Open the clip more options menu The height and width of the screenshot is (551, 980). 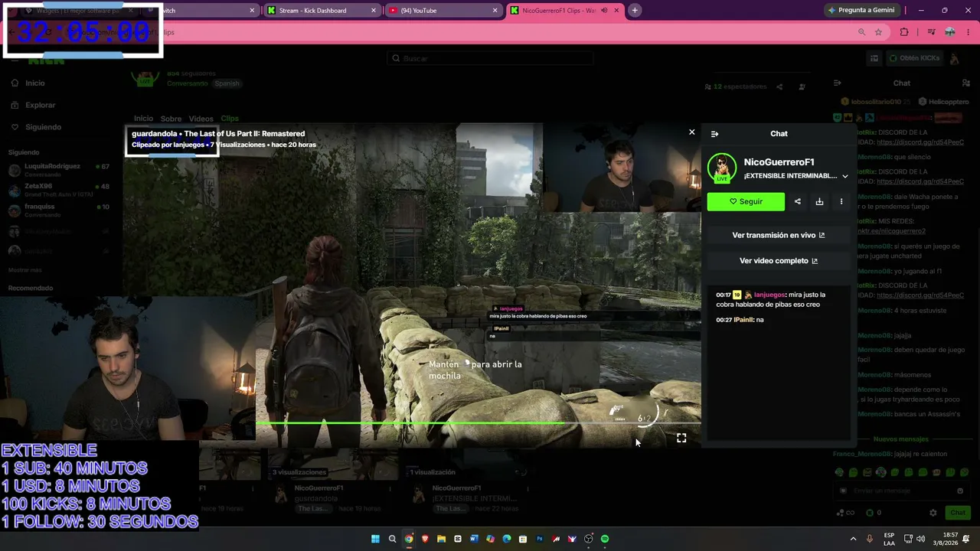coord(841,201)
